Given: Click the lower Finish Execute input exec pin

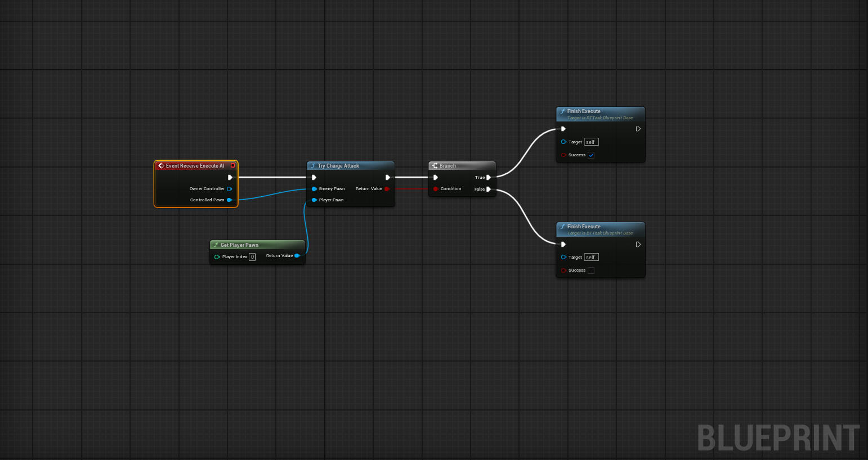Looking at the screenshot, I should (563, 245).
